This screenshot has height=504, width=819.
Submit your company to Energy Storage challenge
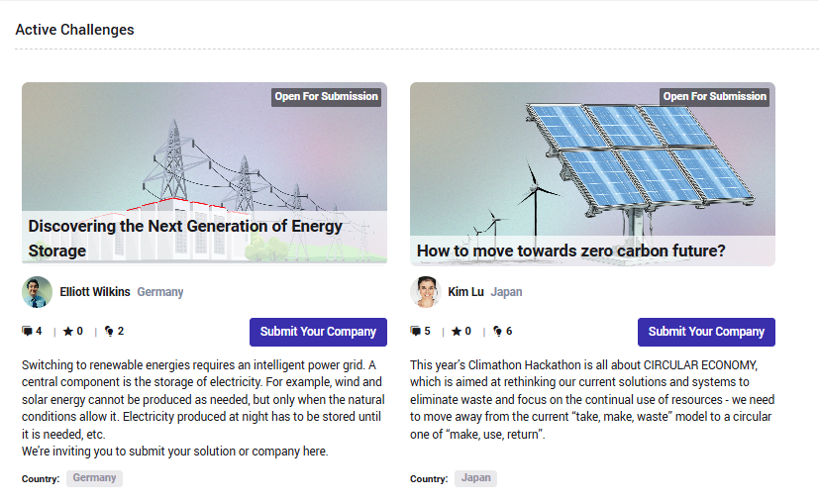[318, 332]
